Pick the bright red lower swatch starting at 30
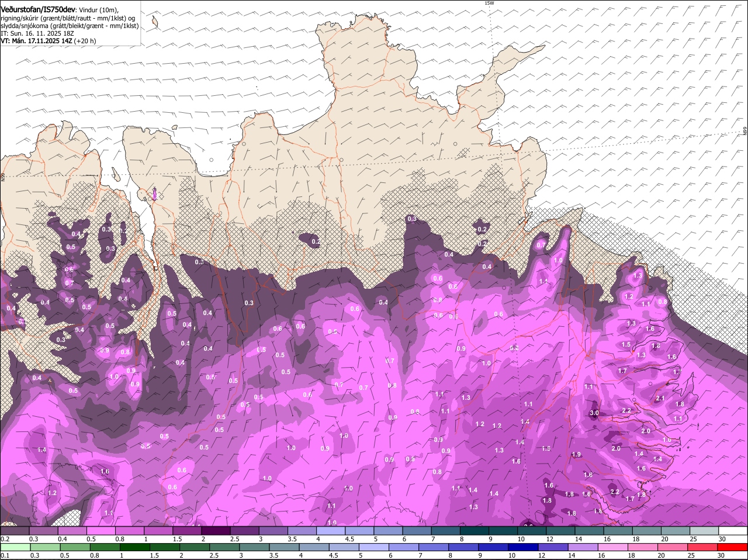This screenshot has height=560, width=748. coord(732,547)
